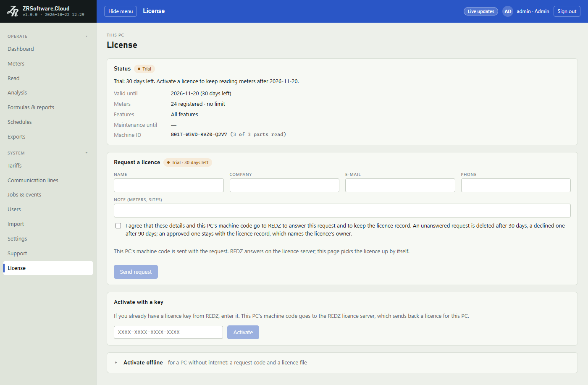
Task: Click the '2026-11-20 (30 days left)' value
Action: point(201,94)
